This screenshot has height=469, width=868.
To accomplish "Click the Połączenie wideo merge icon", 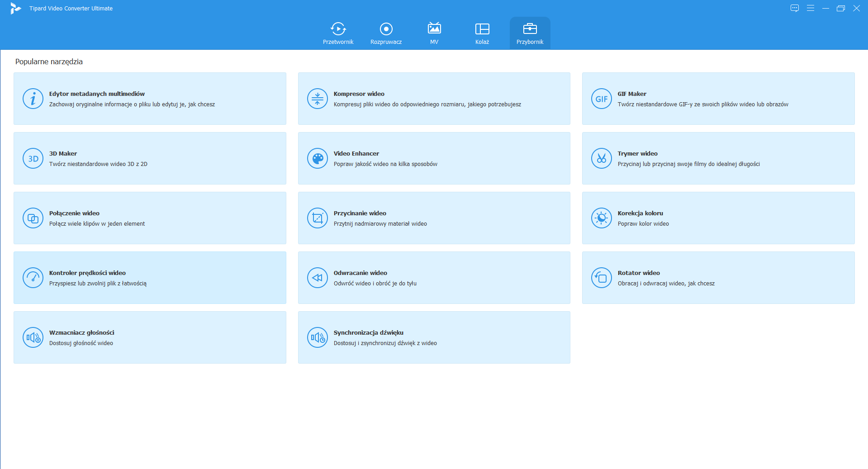I will tap(33, 218).
